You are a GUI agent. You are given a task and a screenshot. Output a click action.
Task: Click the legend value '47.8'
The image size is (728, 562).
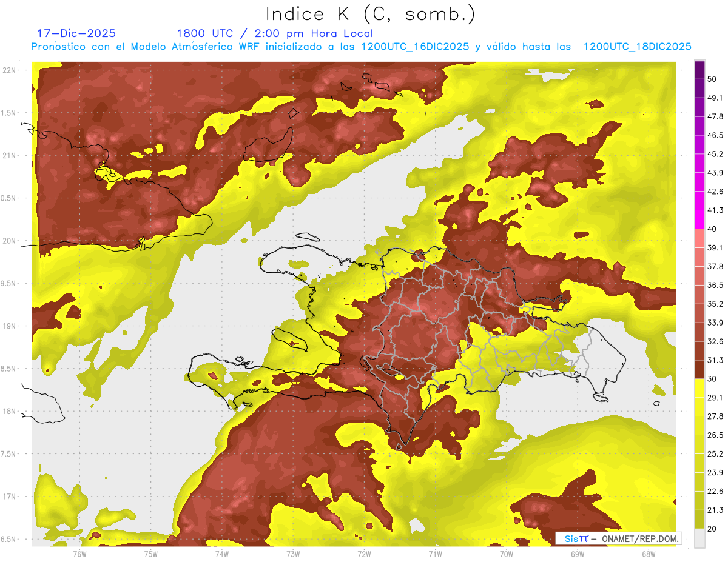pyautogui.click(x=715, y=116)
